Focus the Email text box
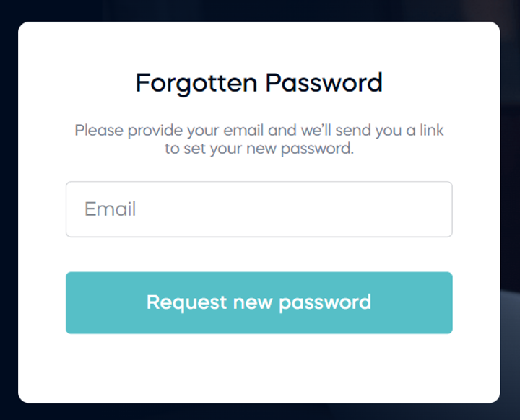The width and height of the screenshot is (520, 420). 259,209
